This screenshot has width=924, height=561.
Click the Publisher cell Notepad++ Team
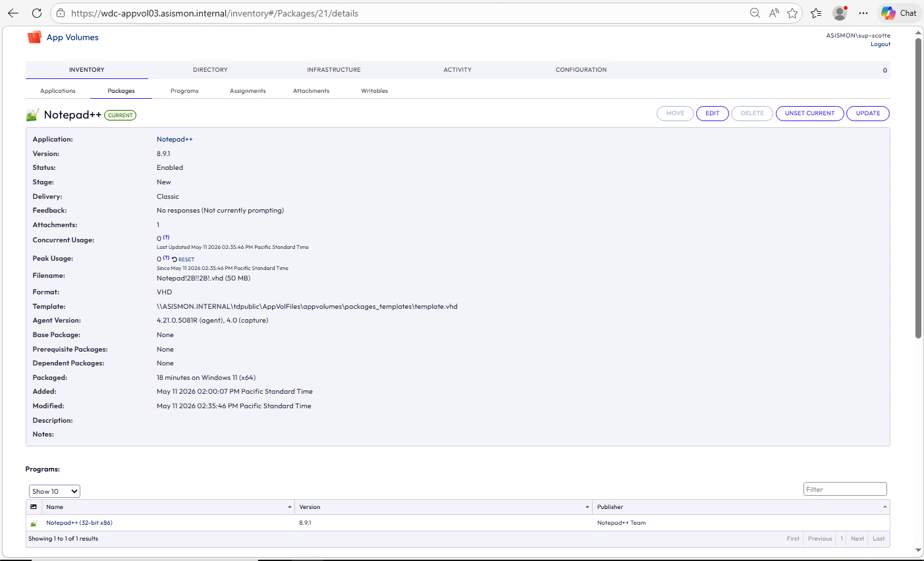622,523
